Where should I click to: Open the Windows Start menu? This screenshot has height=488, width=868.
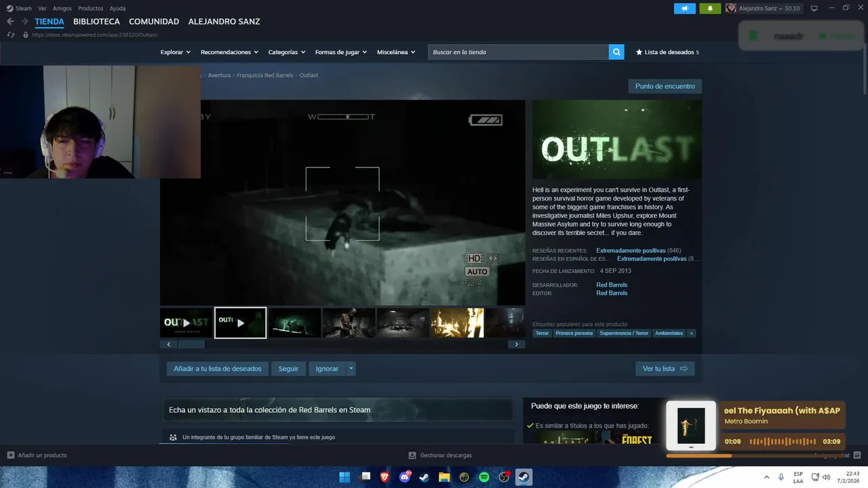[x=344, y=477]
